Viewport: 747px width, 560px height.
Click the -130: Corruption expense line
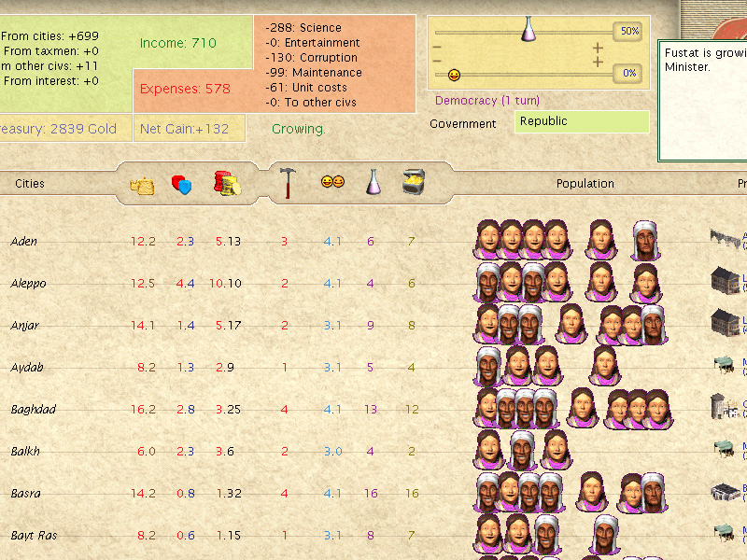(312, 58)
